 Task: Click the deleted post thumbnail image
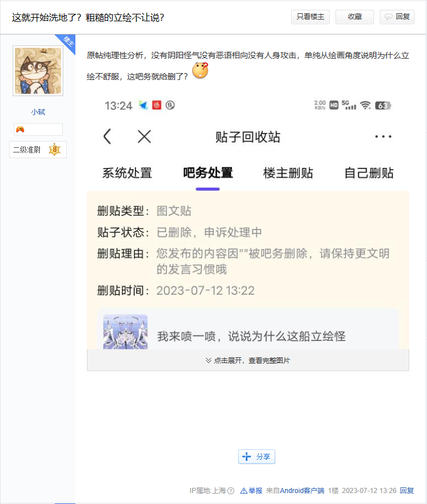(125, 332)
